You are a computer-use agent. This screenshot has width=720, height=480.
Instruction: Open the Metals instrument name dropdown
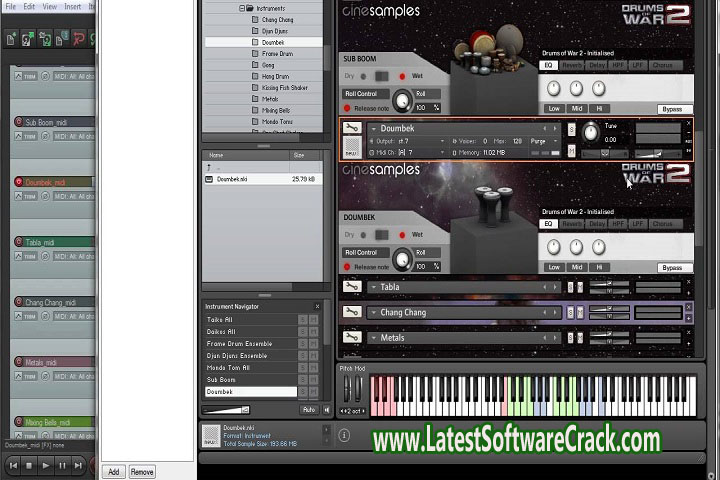(x=374, y=338)
